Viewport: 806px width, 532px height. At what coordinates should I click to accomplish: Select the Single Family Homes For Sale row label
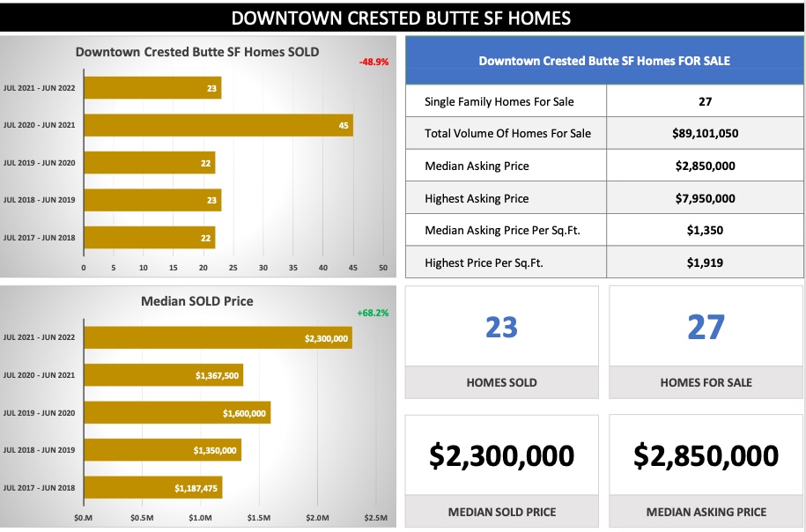[x=499, y=101]
